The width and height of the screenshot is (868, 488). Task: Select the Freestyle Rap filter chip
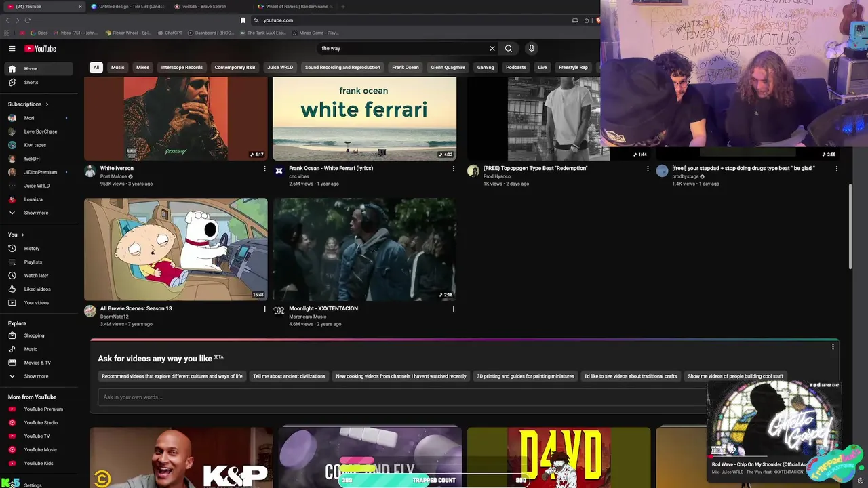tap(573, 67)
